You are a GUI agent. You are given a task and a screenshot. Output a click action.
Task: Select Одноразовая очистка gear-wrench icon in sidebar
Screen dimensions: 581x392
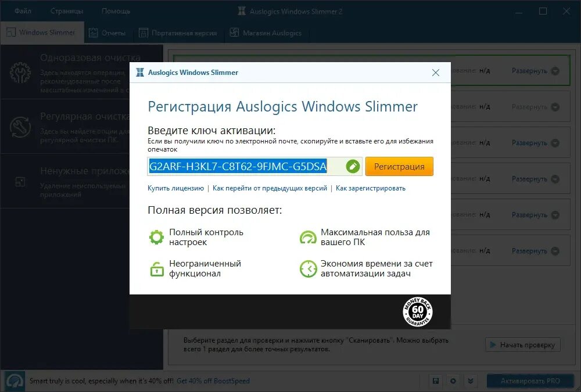click(20, 72)
